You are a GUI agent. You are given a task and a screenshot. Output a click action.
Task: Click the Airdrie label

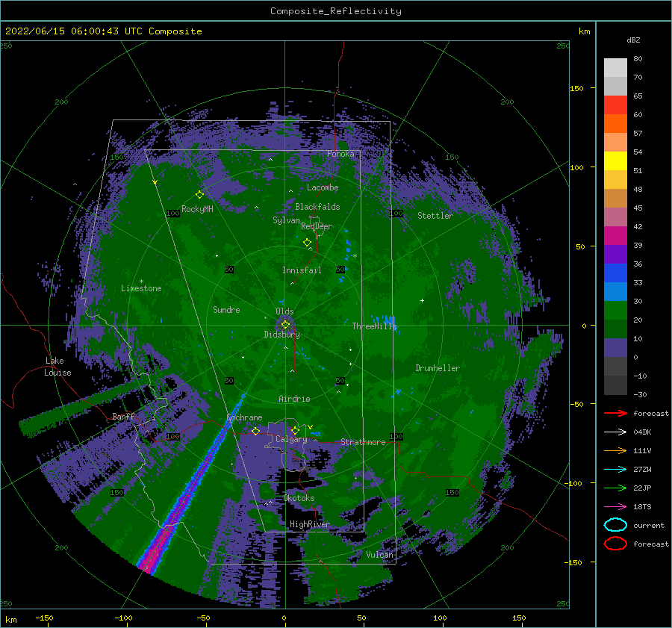(294, 399)
